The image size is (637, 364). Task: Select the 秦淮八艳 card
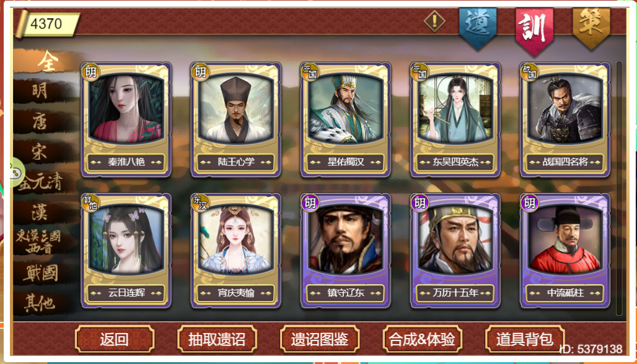click(126, 119)
